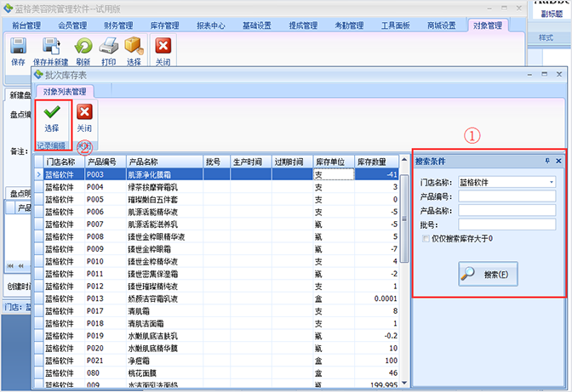Select row P004 绿茶按摩膏霜乳
572x392 pixels.
coord(221,187)
